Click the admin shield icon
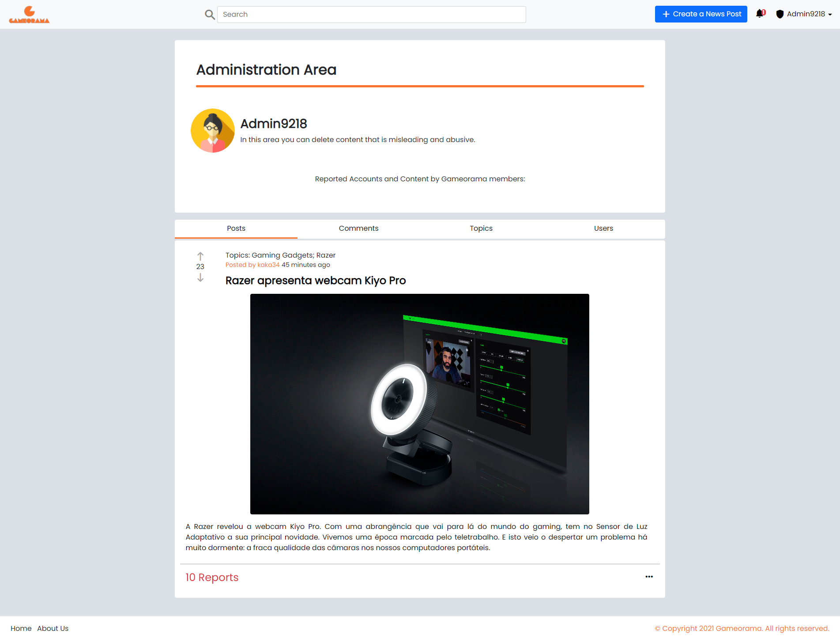 click(780, 14)
